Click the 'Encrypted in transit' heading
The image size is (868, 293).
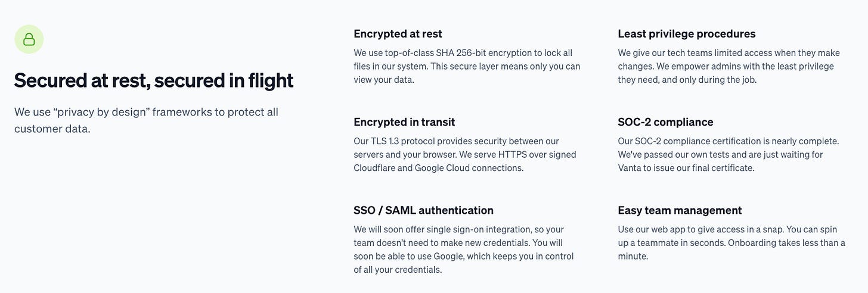tap(404, 122)
